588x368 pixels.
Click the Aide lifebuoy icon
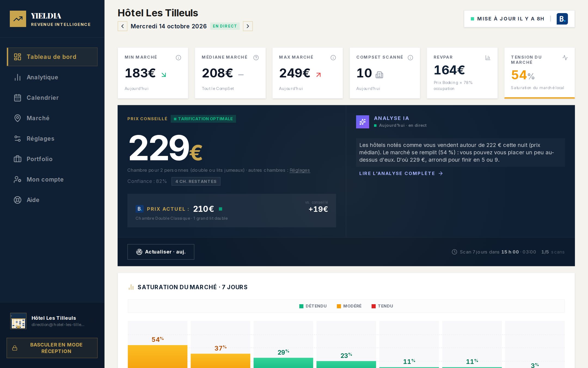click(17, 200)
